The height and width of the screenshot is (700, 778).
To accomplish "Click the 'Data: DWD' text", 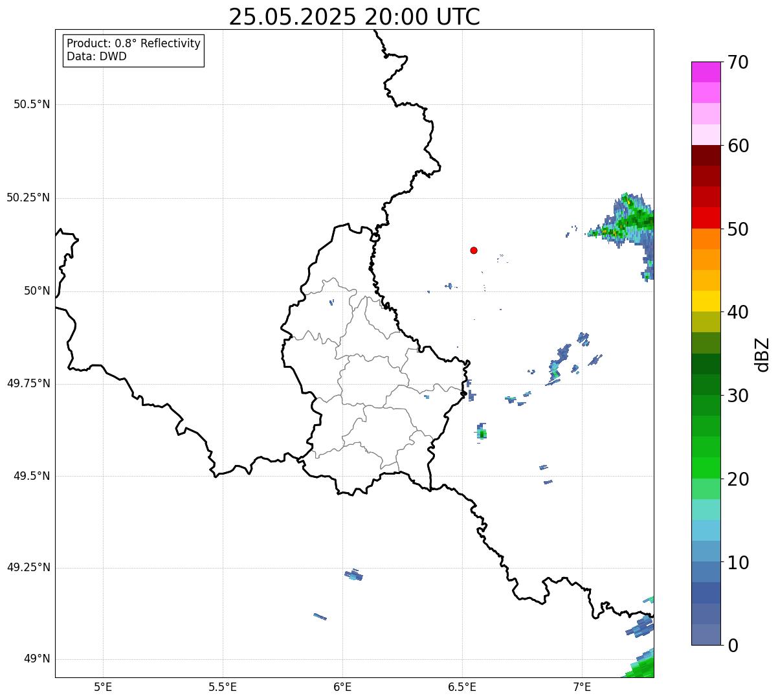I will coord(96,56).
